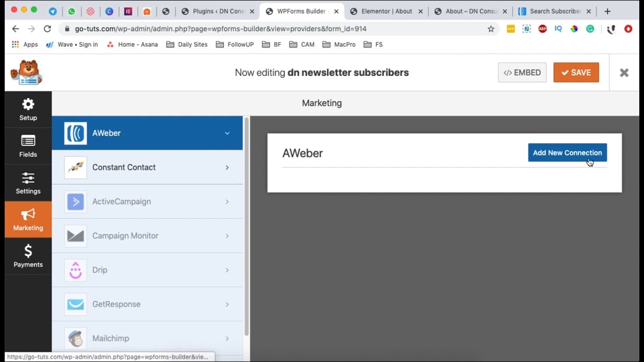Click the Drip smiley logo icon

[75, 270]
